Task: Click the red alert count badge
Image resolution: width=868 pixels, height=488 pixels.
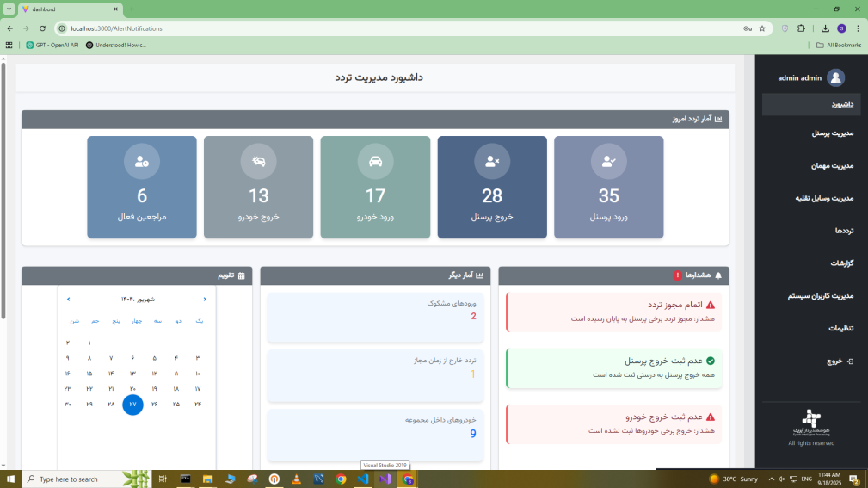Action: 677,275
